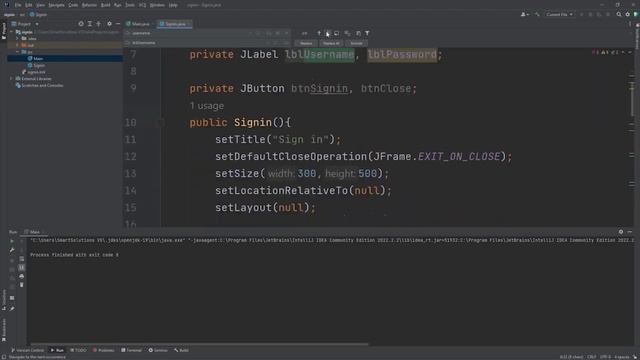Click the Select Opened File target icon
Screen dimensions: 640x360
(x=81, y=24)
